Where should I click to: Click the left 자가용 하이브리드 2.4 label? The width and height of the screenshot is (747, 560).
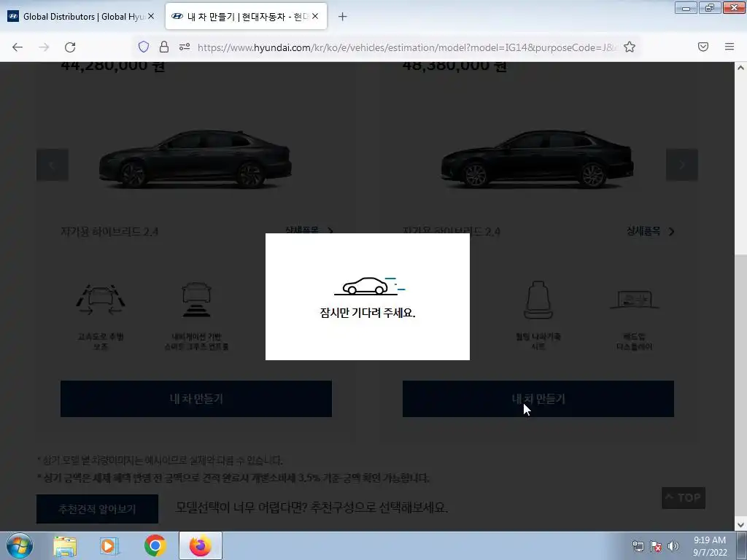(x=109, y=231)
